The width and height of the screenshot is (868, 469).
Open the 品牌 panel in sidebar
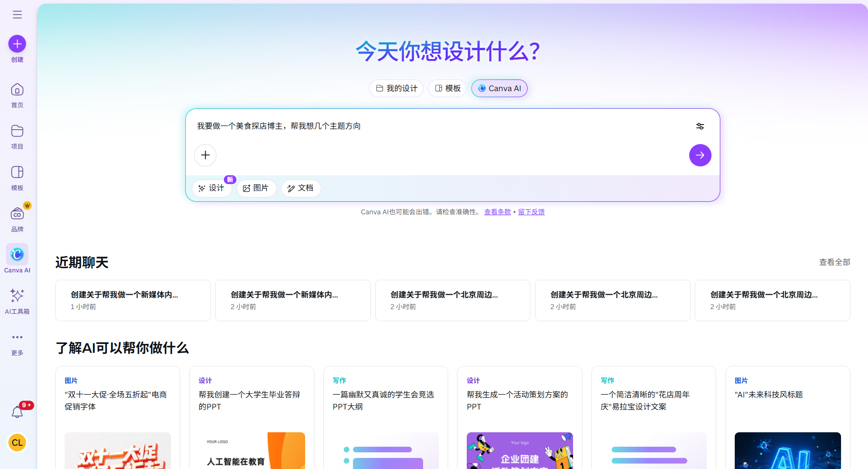pyautogui.click(x=17, y=214)
